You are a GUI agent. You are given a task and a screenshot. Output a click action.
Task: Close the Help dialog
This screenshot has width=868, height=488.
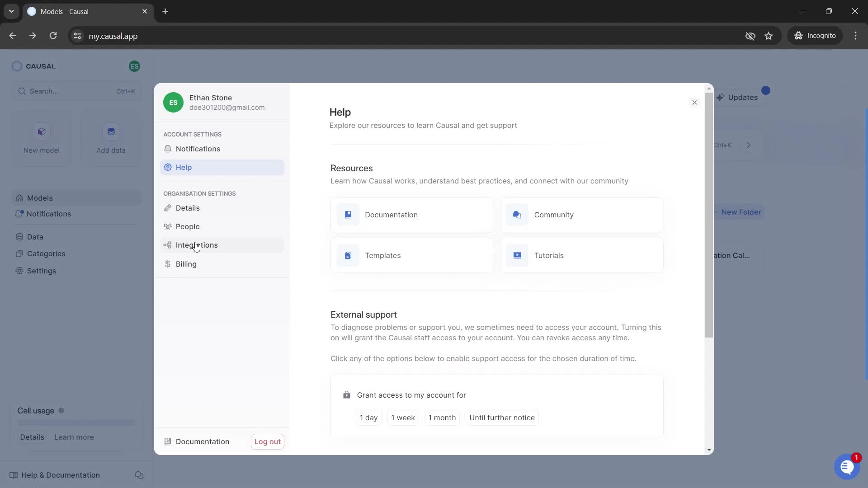(694, 102)
